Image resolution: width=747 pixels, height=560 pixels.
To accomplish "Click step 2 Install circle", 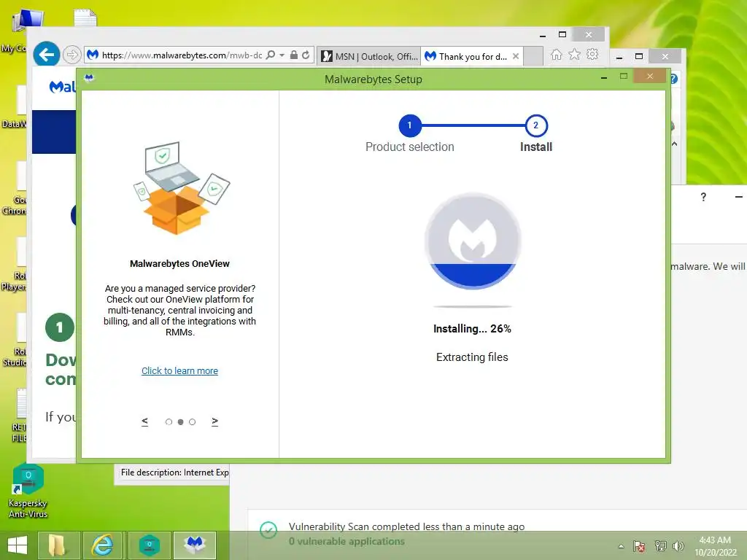I will tap(536, 125).
